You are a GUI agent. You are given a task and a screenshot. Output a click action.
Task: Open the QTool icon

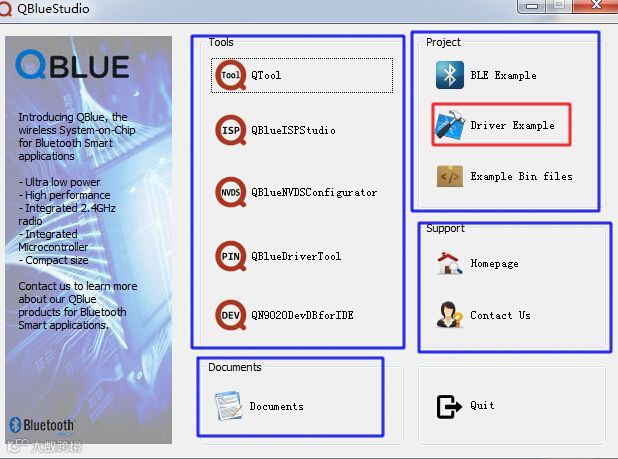tap(230, 75)
